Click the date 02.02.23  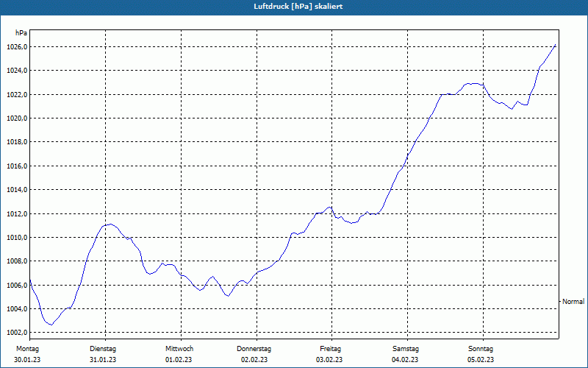coord(254,360)
